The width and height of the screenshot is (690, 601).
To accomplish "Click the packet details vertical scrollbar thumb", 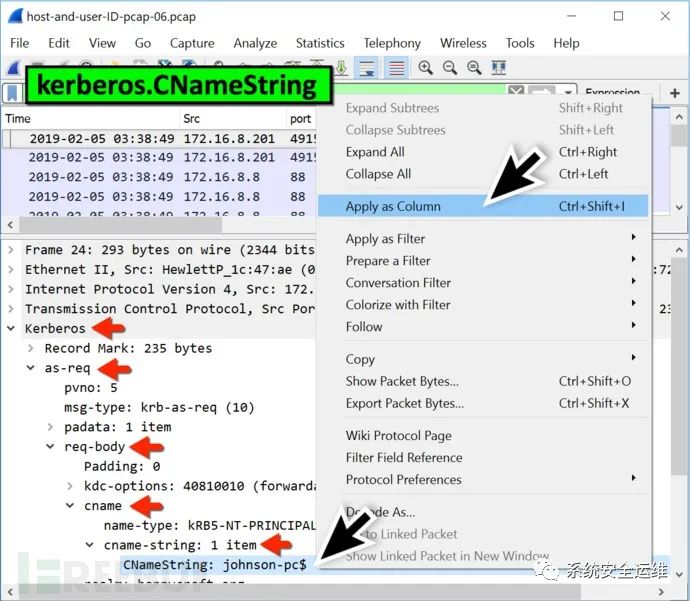I will pos(679,366).
